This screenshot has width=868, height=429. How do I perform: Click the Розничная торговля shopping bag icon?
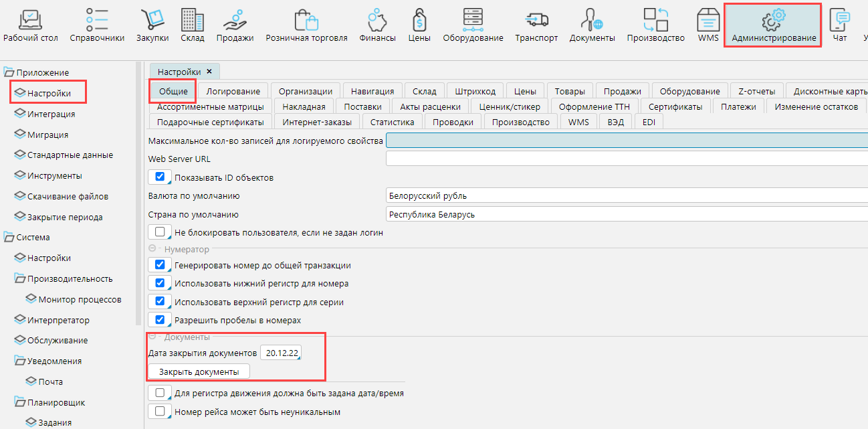click(x=306, y=20)
